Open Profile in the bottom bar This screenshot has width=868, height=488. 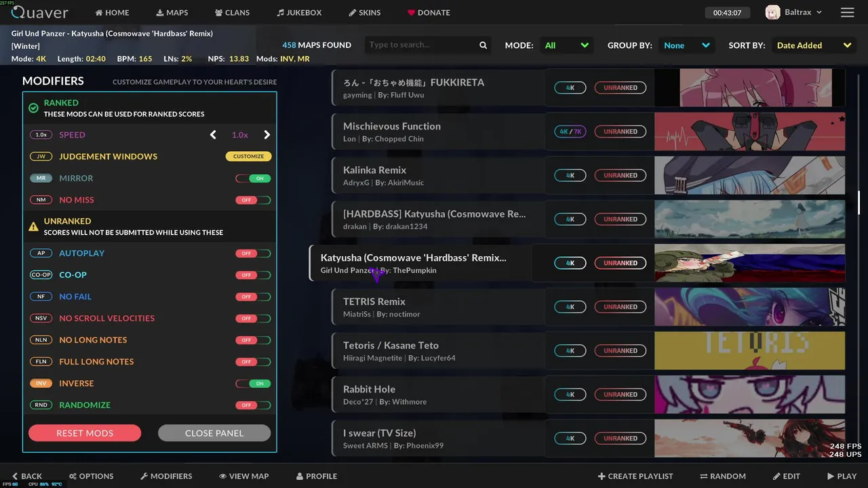coord(317,476)
